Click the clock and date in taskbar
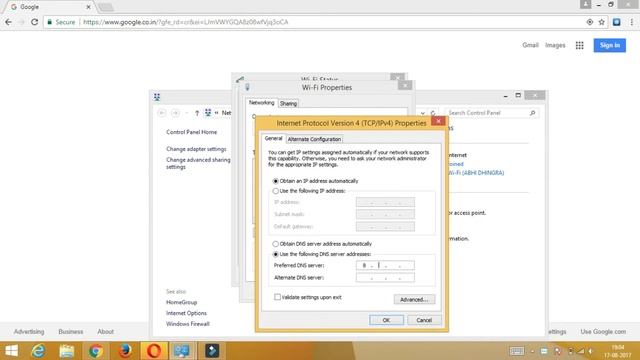The image size is (640, 360). click(618, 351)
